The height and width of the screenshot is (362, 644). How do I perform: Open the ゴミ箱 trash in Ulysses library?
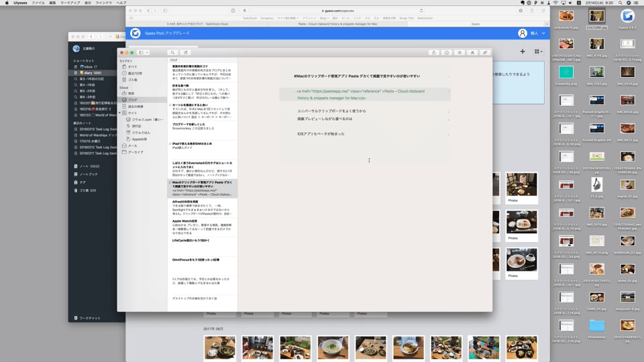click(133, 80)
